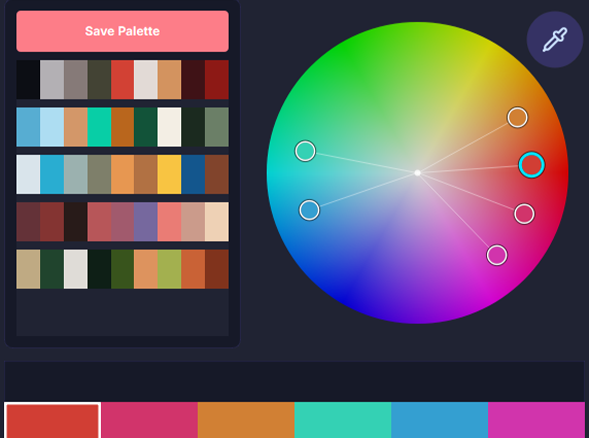The width and height of the screenshot is (589, 438).
Task: Select the crimson pink handle on the wheel
Action: click(524, 214)
